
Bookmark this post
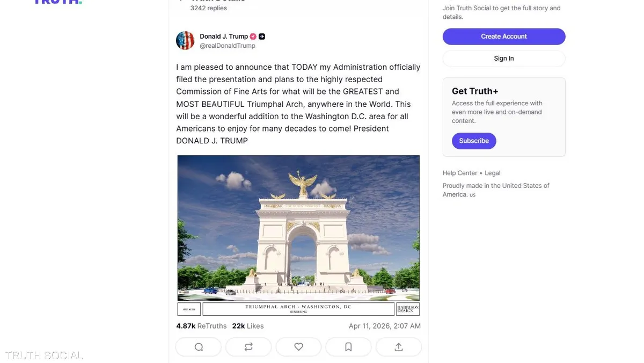coord(348,347)
